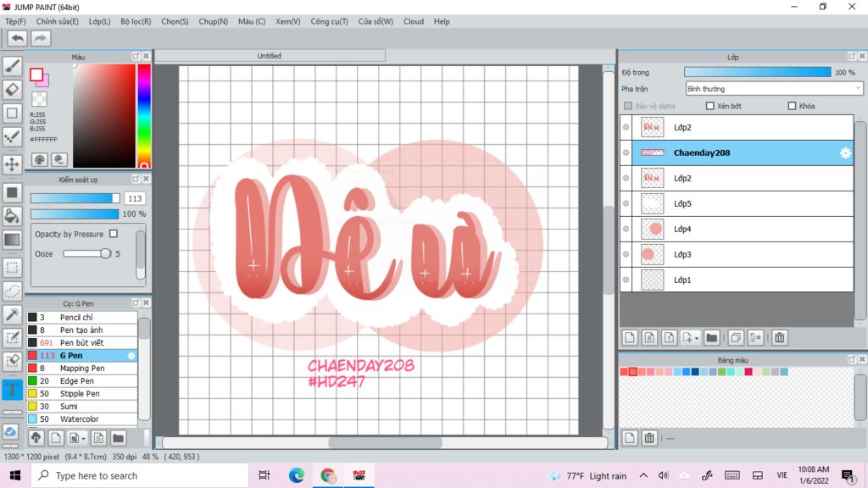The width and height of the screenshot is (868, 488).
Task: Adjust the Ooze slider
Action: (87, 253)
